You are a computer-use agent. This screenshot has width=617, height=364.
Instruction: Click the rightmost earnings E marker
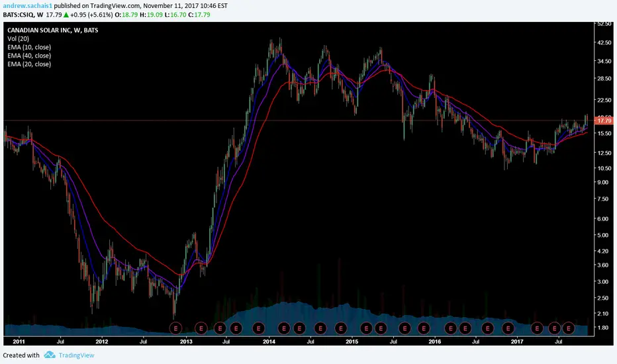click(x=569, y=328)
